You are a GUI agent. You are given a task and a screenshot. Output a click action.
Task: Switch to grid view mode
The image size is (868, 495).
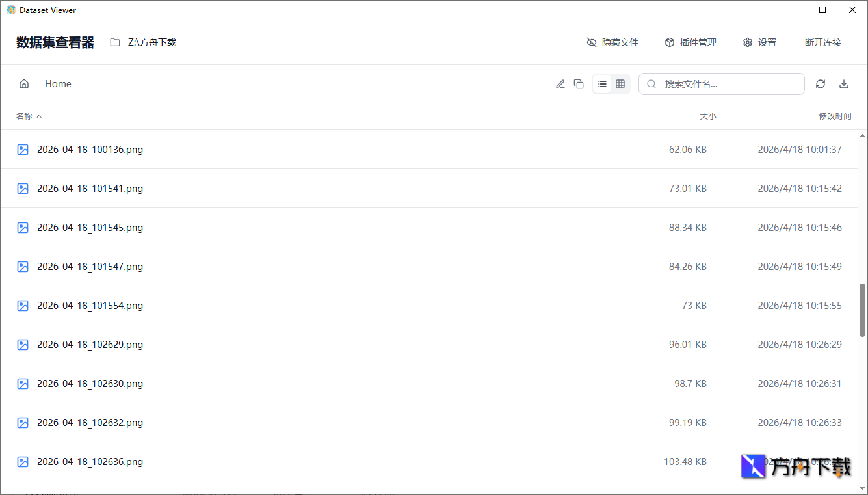[620, 84]
